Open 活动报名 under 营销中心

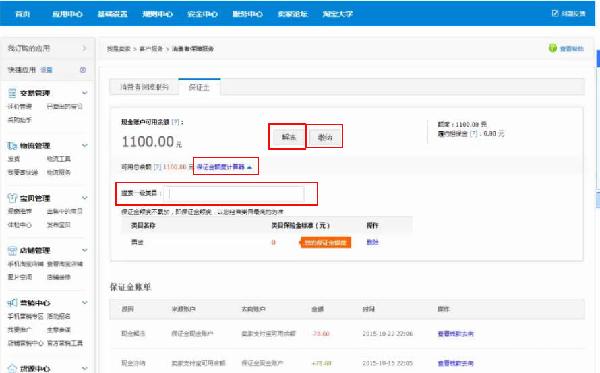pos(59,316)
